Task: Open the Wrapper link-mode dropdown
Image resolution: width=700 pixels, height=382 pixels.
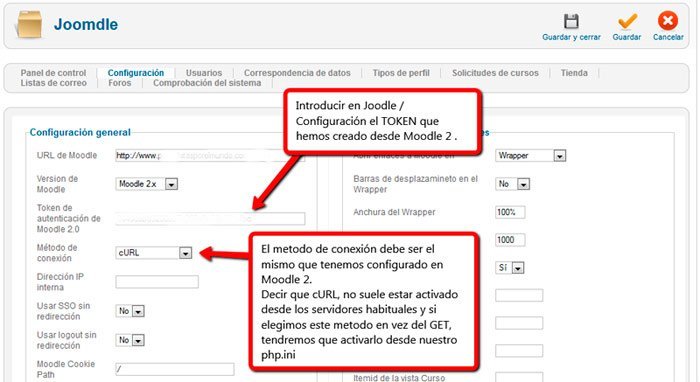Action: [x=530, y=156]
